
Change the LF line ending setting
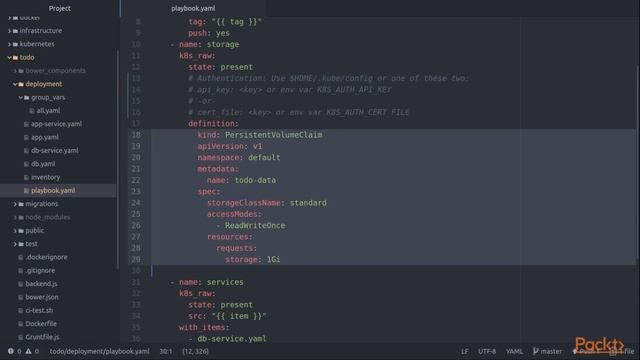tap(464, 351)
